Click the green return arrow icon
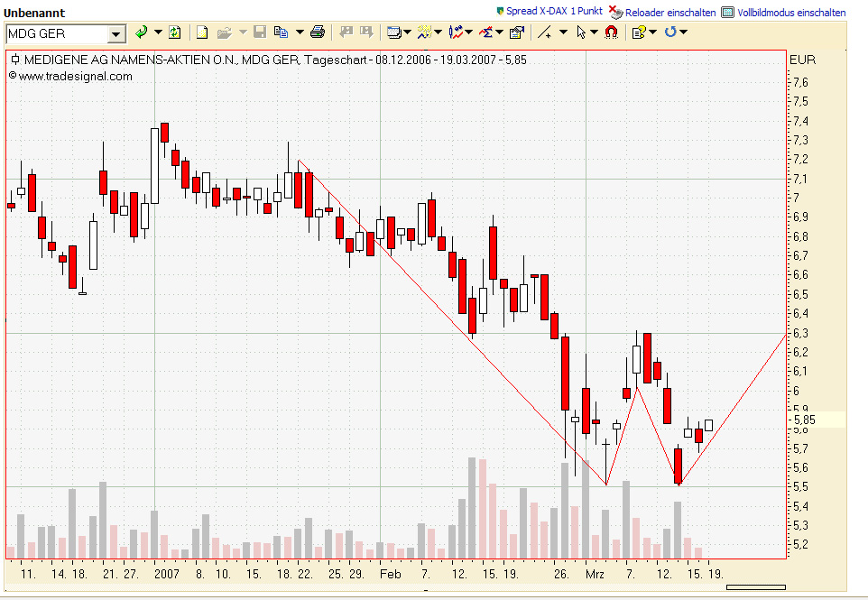 click(142, 32)
